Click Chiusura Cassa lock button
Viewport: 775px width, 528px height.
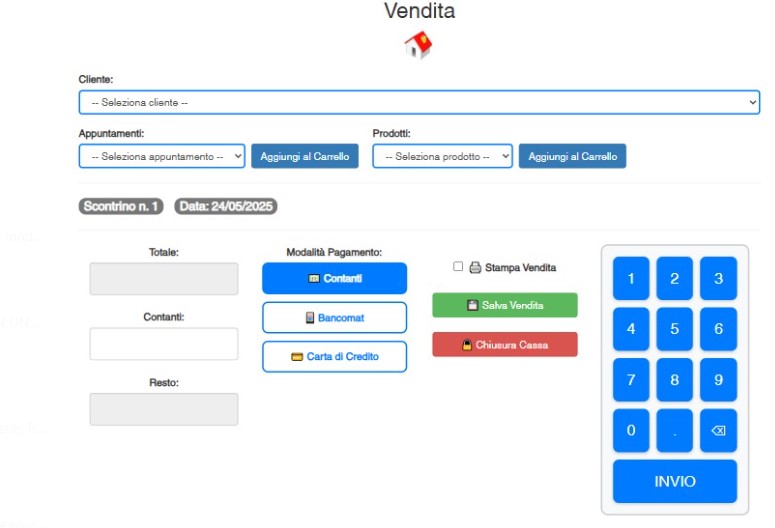pyautogui.click(x=504, y=344)
